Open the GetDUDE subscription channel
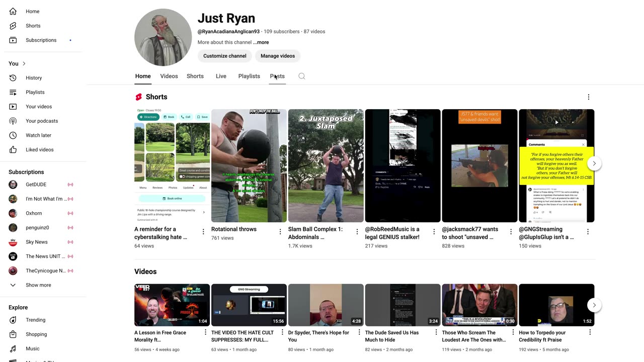This screenshot has width=644, height=362. pos(41,185)
